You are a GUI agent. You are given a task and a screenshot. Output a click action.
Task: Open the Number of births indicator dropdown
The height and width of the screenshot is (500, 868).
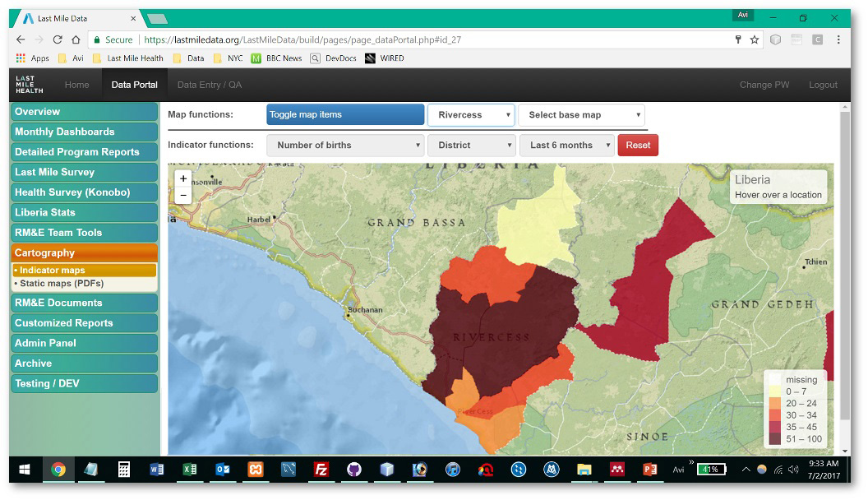click(x=345, y=146)
